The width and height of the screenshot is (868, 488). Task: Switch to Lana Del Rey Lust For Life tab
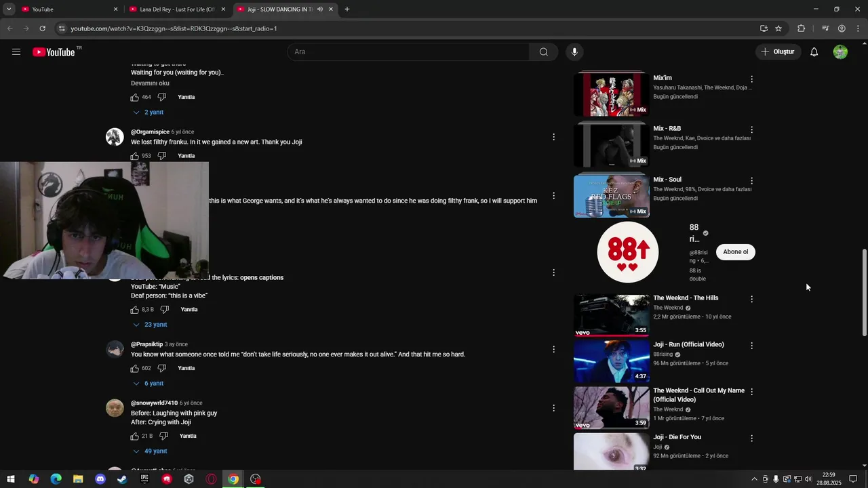(177, 9)
